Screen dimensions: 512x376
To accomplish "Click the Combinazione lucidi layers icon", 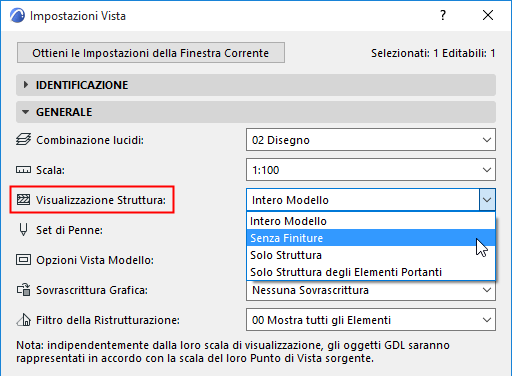I will pyautogui.click(x=23, y=139).
